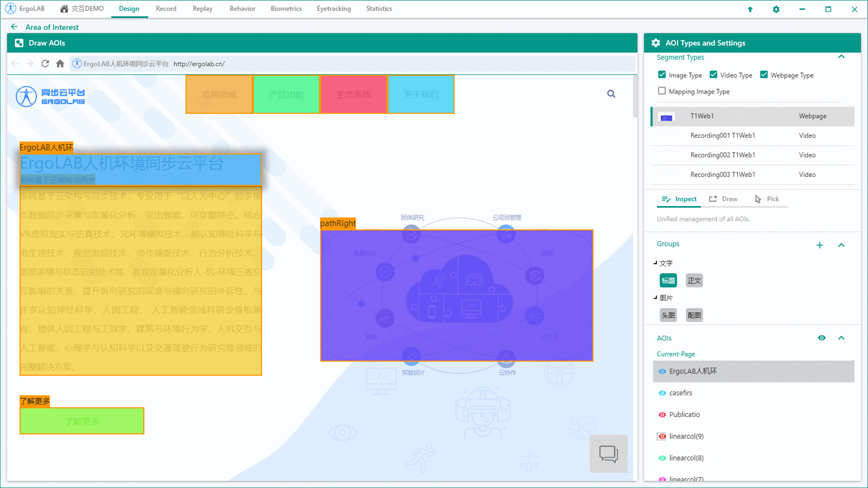Click the green 了解更多 button
The image size is (868, 488).
click(82, 421)
